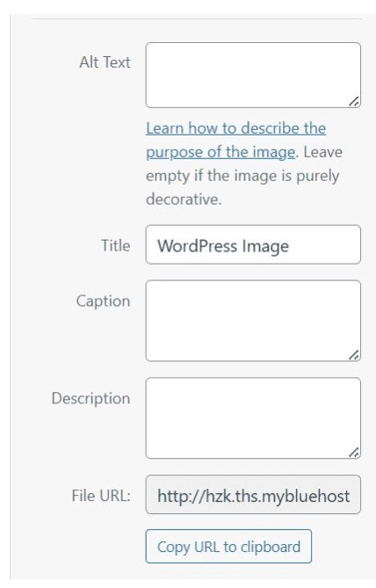The width and height of the screenshot is (376, 588).
Task: Click inside the Description text area
Action: 253,417
